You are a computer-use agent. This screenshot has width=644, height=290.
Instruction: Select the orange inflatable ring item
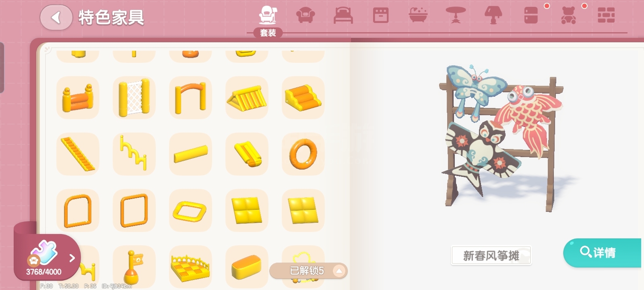tap(303, 154)
